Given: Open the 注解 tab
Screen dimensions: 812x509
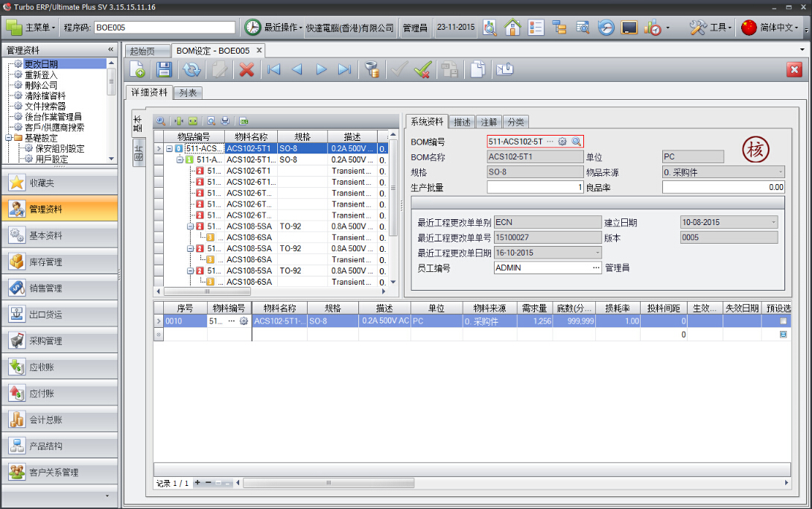Looking at the screenshot, I should pyautogui.click(x=489, y=122).
